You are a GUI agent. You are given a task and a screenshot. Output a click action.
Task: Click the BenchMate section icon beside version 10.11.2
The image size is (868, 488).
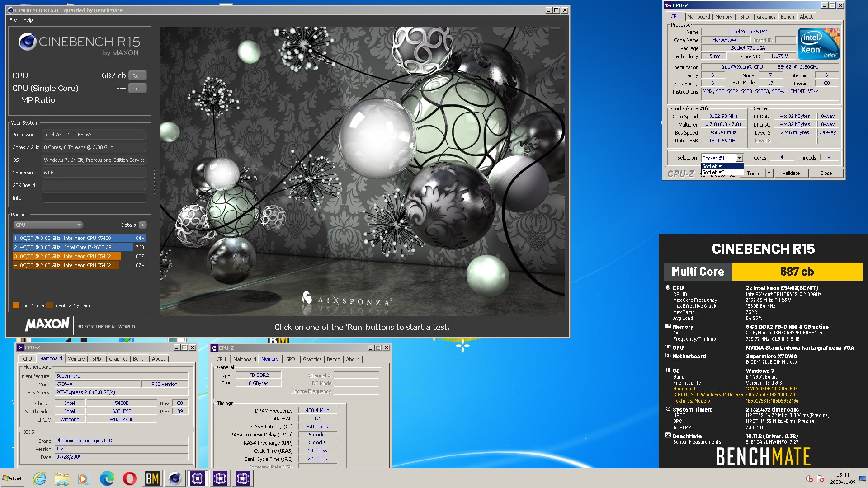[668, 436]
